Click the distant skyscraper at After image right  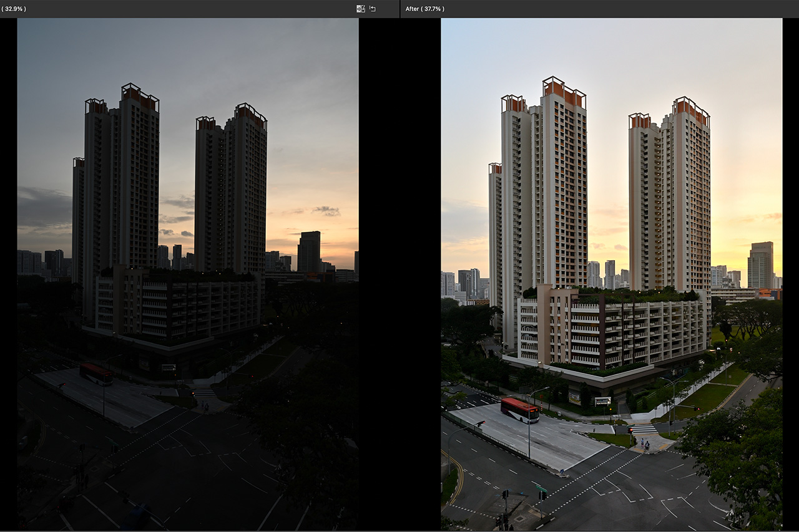click(x=760, y=265)
